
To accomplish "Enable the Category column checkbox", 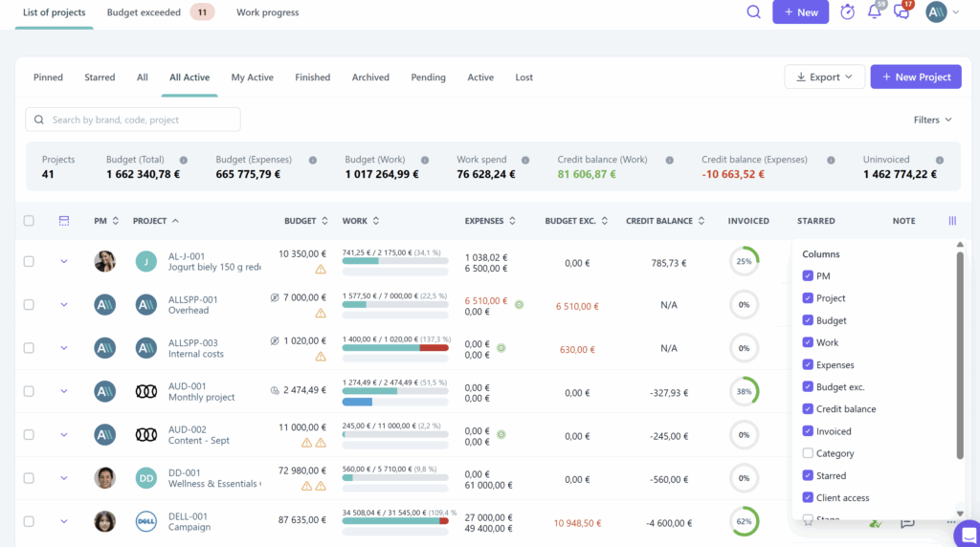I will 808,453.
